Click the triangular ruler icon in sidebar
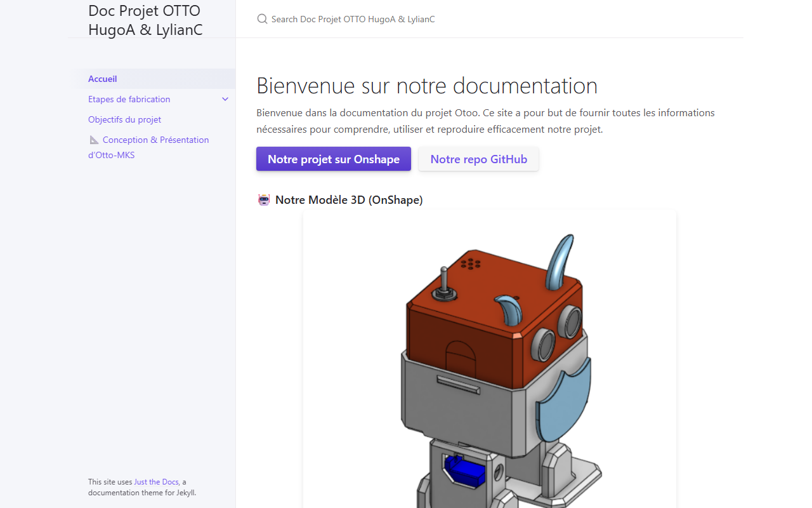Viewport: 812px width, 508px height. (x=94, y=140)
